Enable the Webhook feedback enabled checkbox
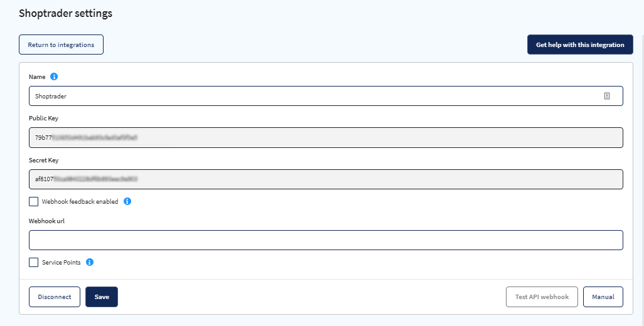Viewport: 644px width, 326px height. coord(34,201)
